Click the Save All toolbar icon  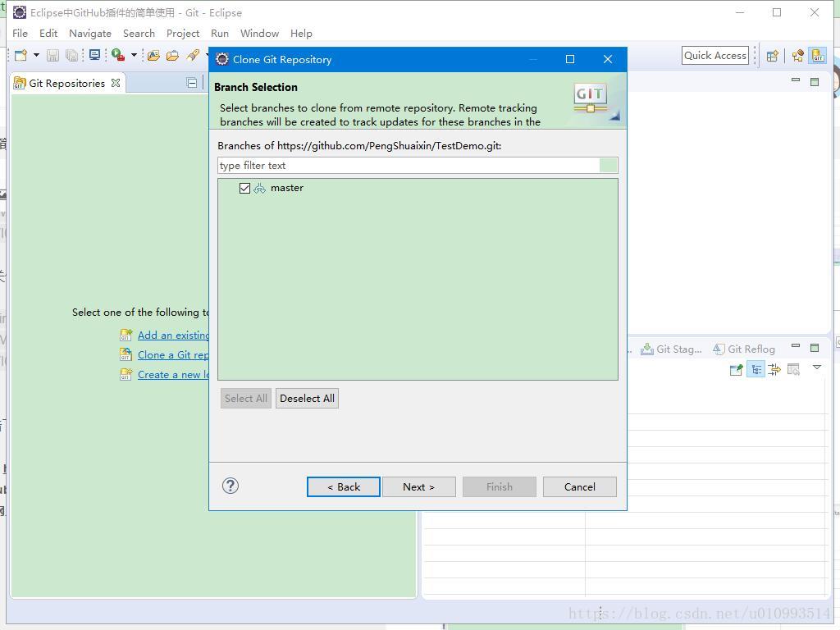point(72,55)
